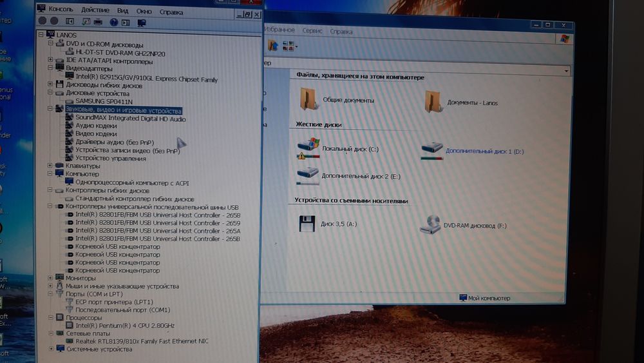Click the Файлы, хранящиеся на этом компьютере header
Image resolution: width=644 pixels, height=363 pixels.
(x=360, y=76)
